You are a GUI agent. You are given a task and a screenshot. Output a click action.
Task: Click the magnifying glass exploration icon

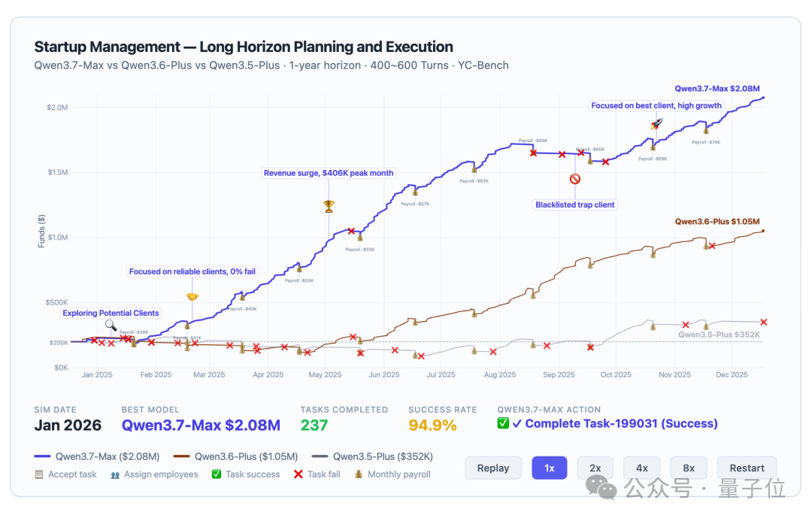[x=111, y=326]
